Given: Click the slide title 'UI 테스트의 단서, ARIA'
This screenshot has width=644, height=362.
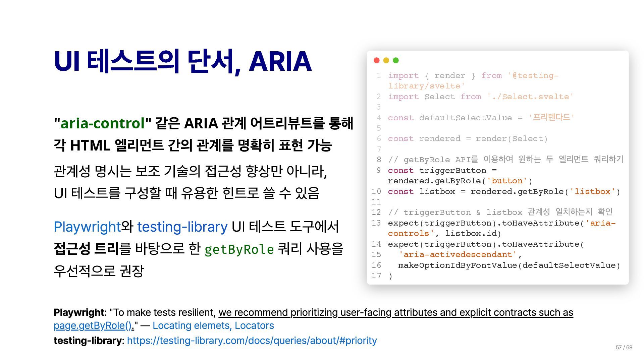Looking at the screenshot, I should tap(183, 61).
